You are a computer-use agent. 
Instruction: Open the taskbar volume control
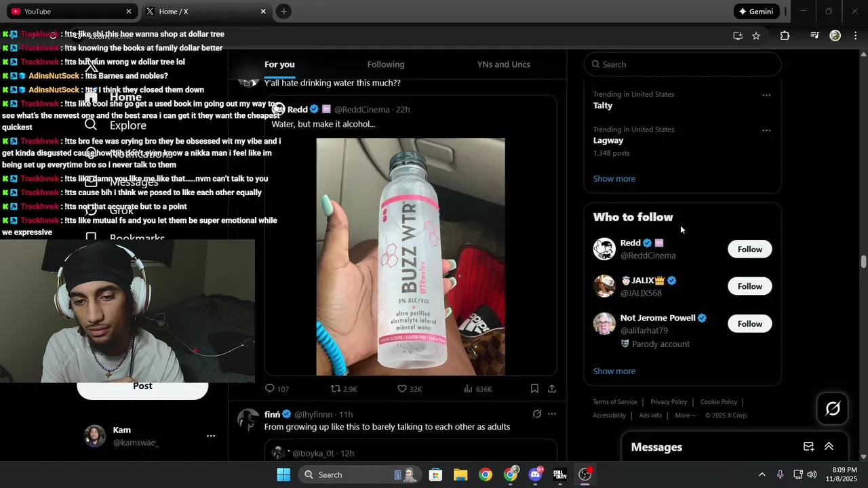812,474
